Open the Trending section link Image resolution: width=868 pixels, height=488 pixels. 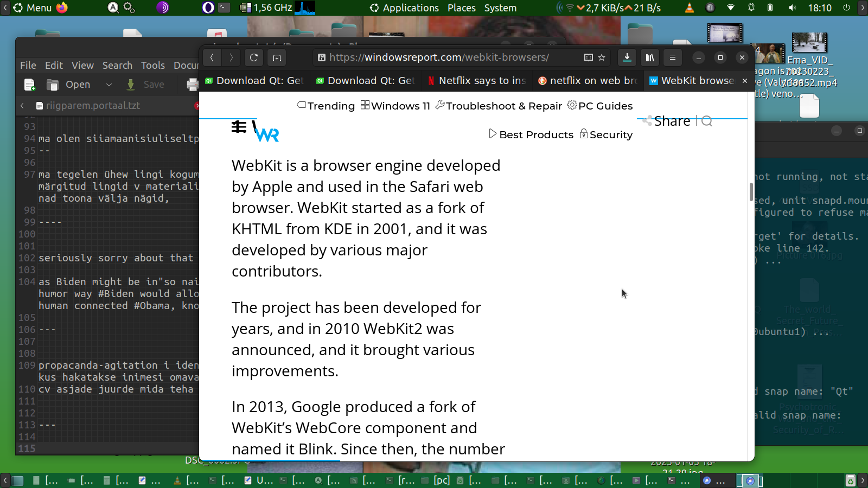(x=326, y=106)
